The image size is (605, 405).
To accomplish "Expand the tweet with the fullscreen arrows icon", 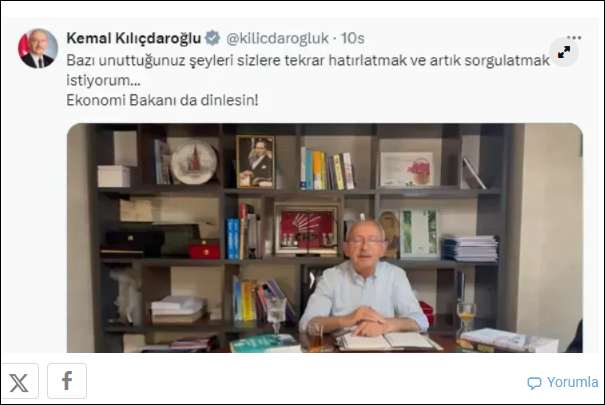I will pyautogui.click(x=564, y=52).
